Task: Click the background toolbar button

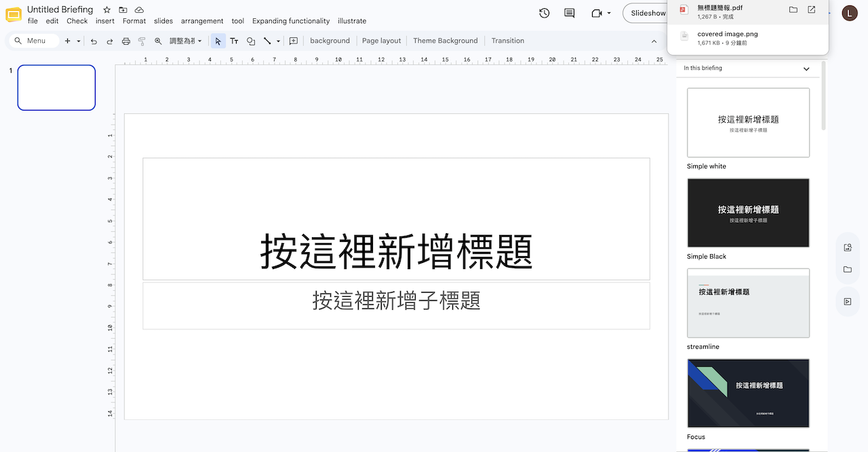Action: coord(330,41)
